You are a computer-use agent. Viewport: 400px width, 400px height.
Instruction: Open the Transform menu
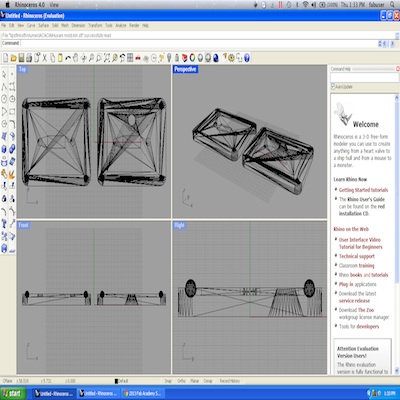(95, 25)
